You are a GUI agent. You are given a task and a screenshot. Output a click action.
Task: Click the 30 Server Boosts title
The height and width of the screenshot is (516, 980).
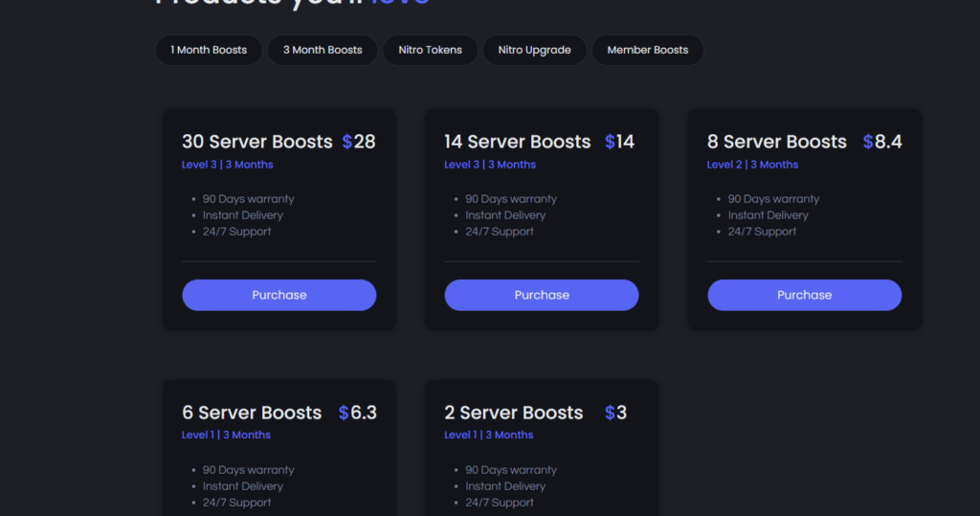tap(256, 142)
